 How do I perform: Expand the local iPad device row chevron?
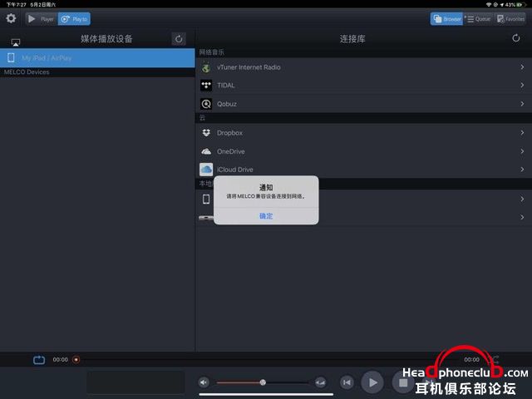pyautogui.click(x=522, y=199)
